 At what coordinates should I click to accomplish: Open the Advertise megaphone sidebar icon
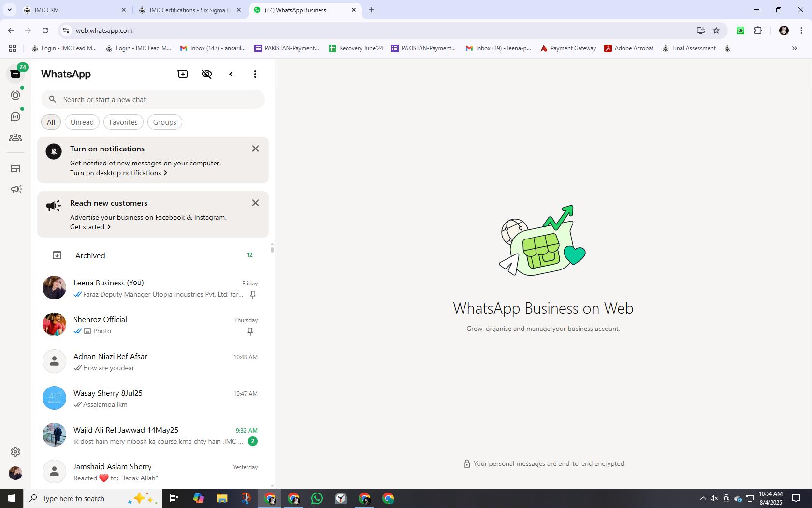(15, 189)
